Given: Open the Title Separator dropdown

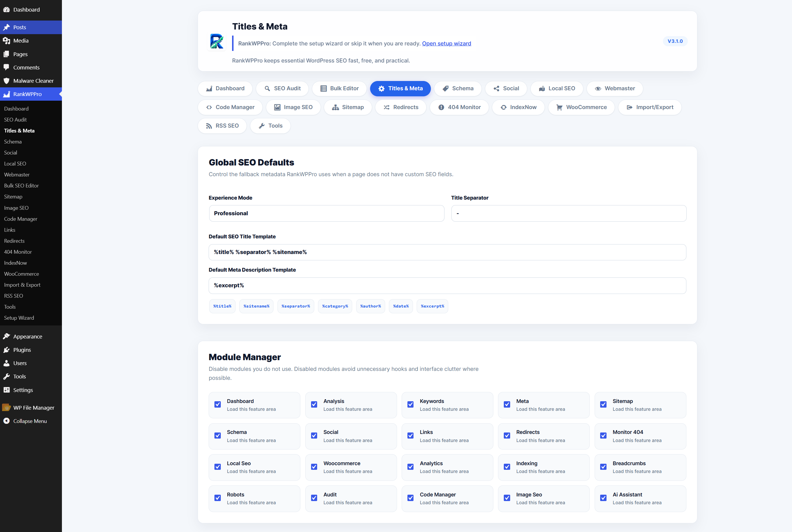Looking at the screenshot, I should click(569, 213).
